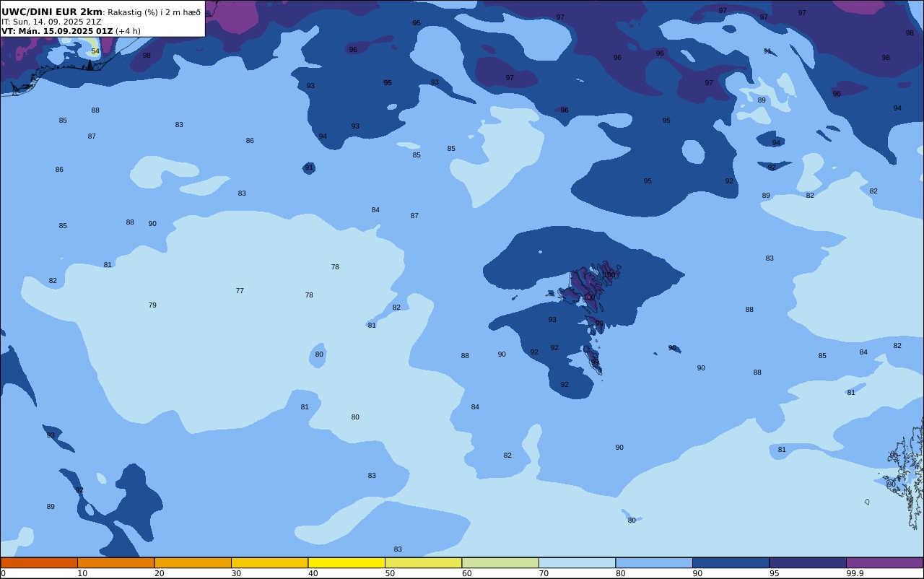The width and height of the screenshot is (924, 579).
Task: Pick the 90–95 dark blue legend swatch
Action: click(x=731, y=562)
